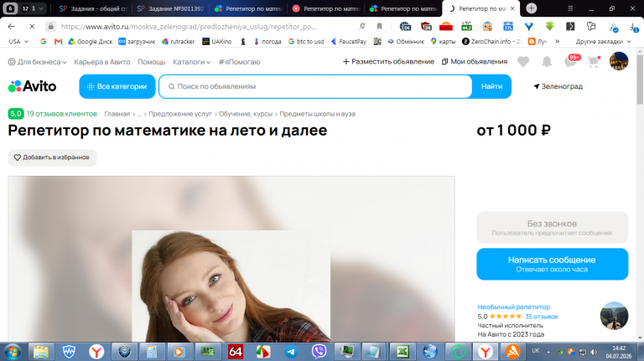The height and width of the screenshot is (361, 644).
Task: Click the browser back arrow
Action: tap(11, 26)
